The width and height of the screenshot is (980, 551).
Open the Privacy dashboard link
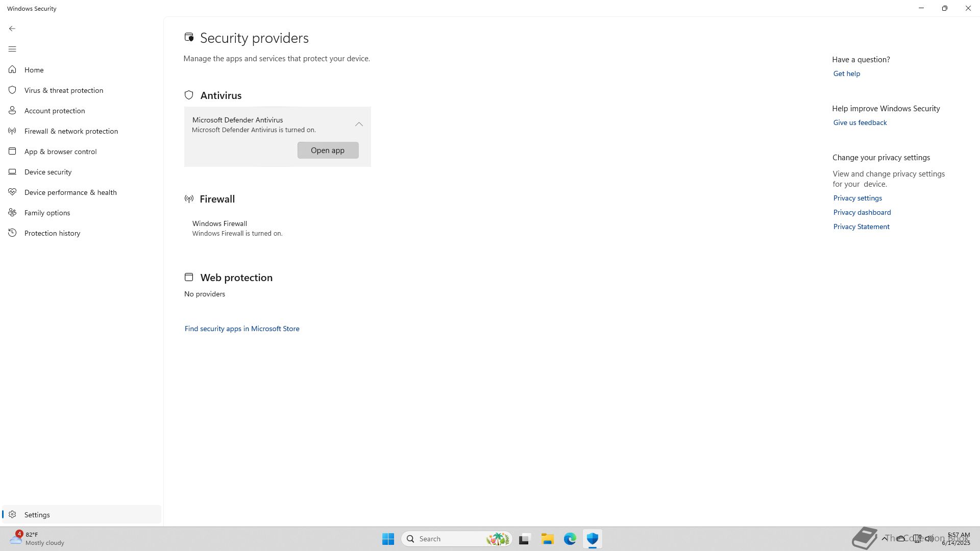point(862,212)
